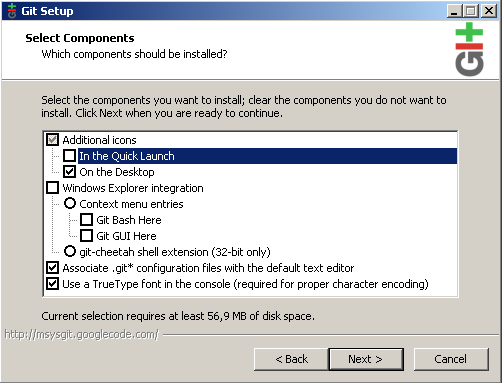
Task: Click the large Git logo at top right
Action: [469, 49]
